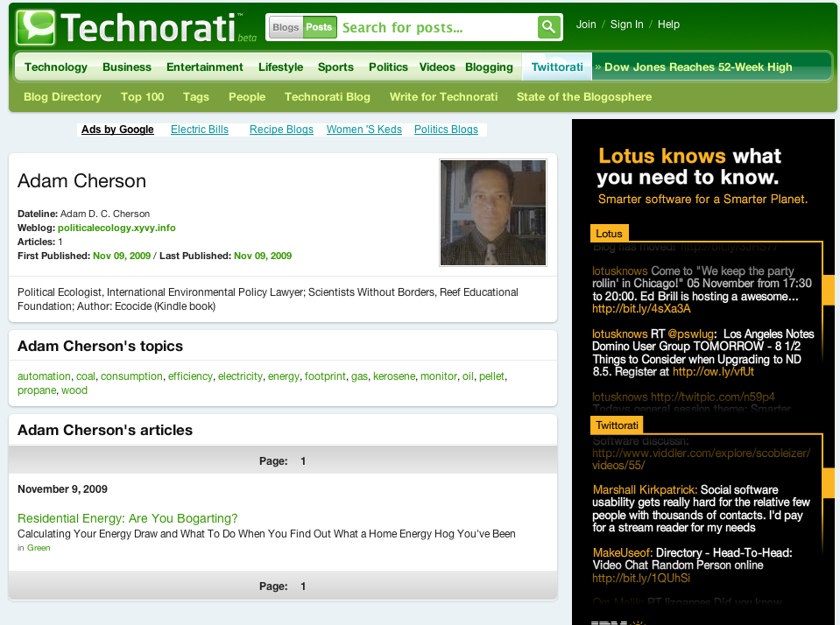Switch to the Twittorati tab
This screenshot has width=840, height=625.
point(557,67)
